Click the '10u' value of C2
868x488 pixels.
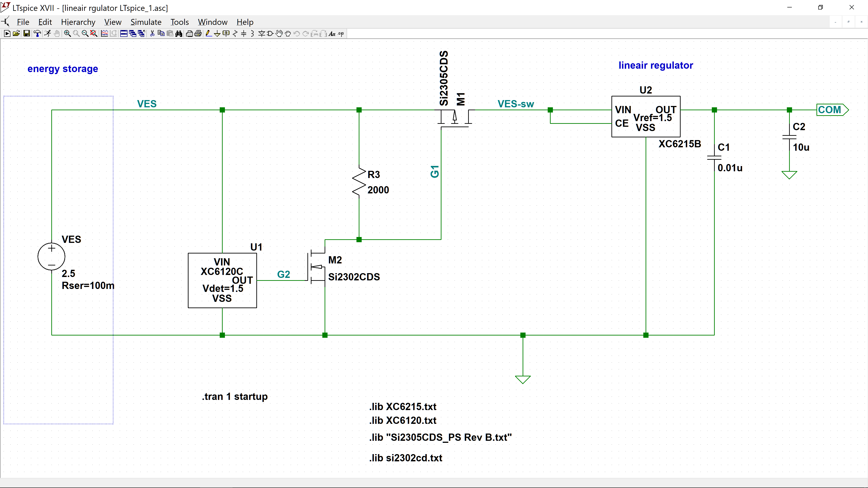(801, 147)
